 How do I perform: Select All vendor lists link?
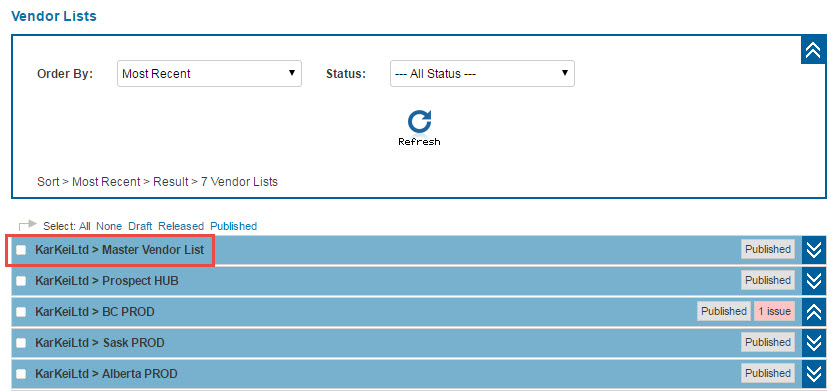(x=85, y=226)
